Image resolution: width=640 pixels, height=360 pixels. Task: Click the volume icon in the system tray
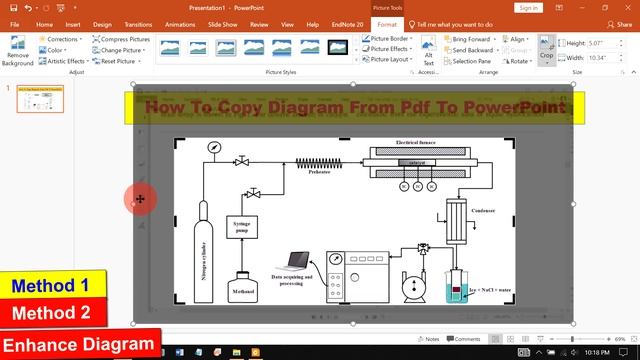click(x=573, y=352)
